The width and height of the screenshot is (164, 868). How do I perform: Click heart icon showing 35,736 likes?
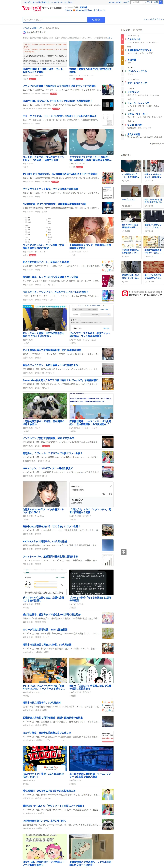tap(123, 206)
